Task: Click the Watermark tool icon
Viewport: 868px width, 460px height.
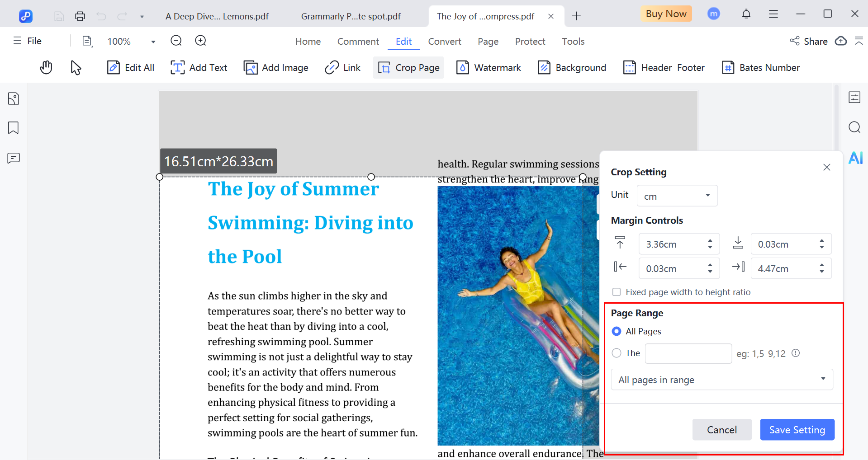Action: (x=462, y=68)
